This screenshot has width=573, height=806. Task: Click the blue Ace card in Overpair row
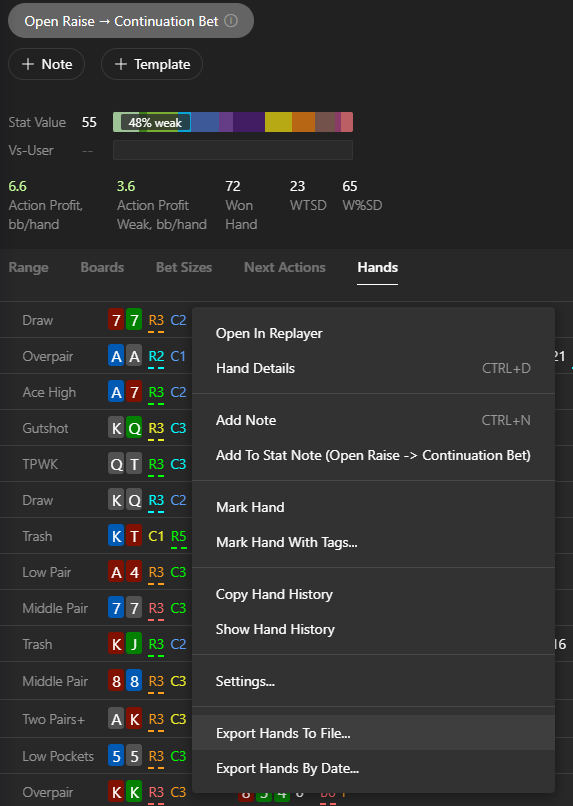pyautogui.click(x=116, y=356)
